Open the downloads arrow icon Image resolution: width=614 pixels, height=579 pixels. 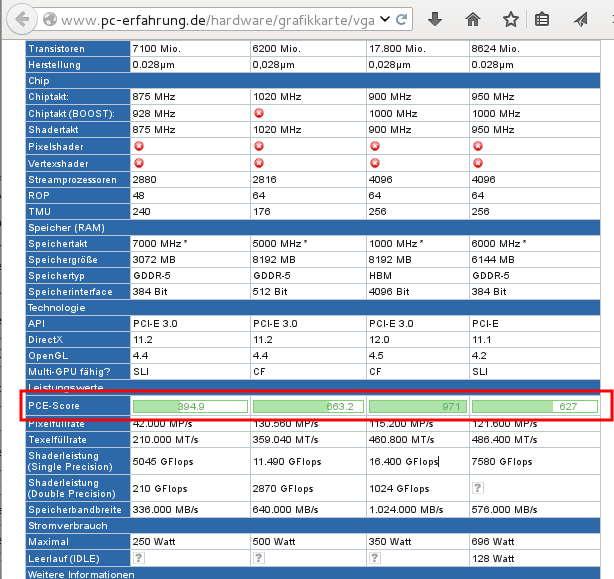[x=435, y=19]
